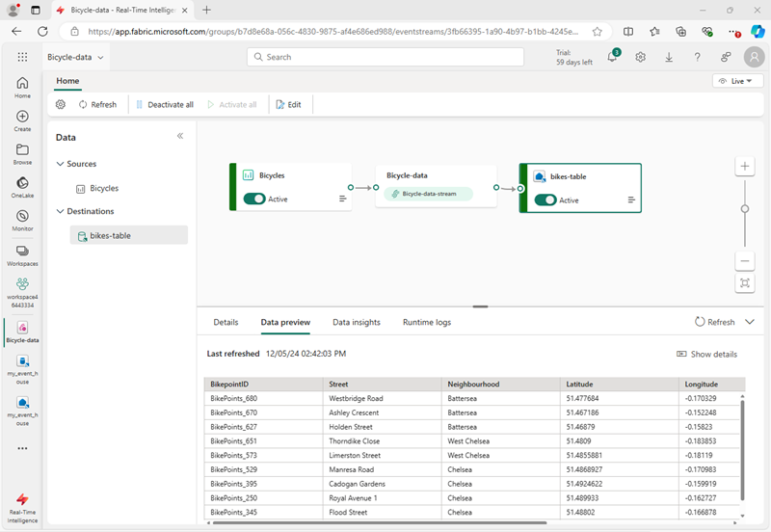Image resolution: width=771 pixels, height=532 pixels.
Task: Select the Bicycle-data item in sidebar
Action: tap(22, 332)
